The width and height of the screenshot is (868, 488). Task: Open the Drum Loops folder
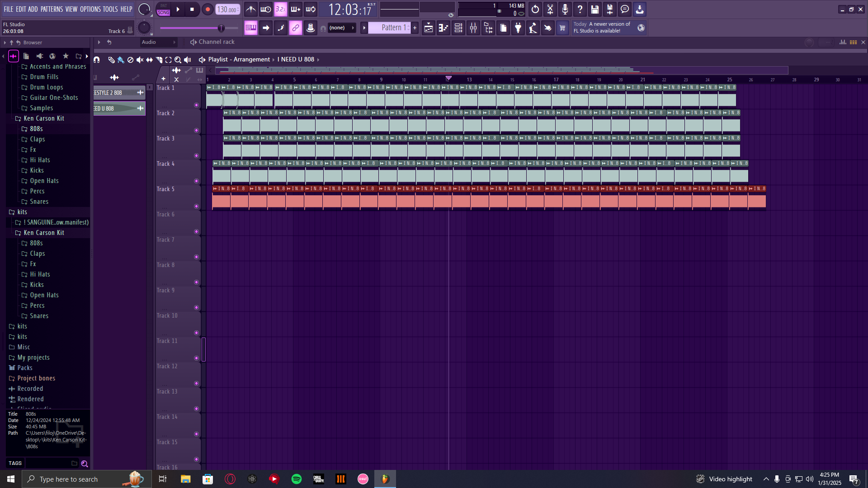click(47, 87)
